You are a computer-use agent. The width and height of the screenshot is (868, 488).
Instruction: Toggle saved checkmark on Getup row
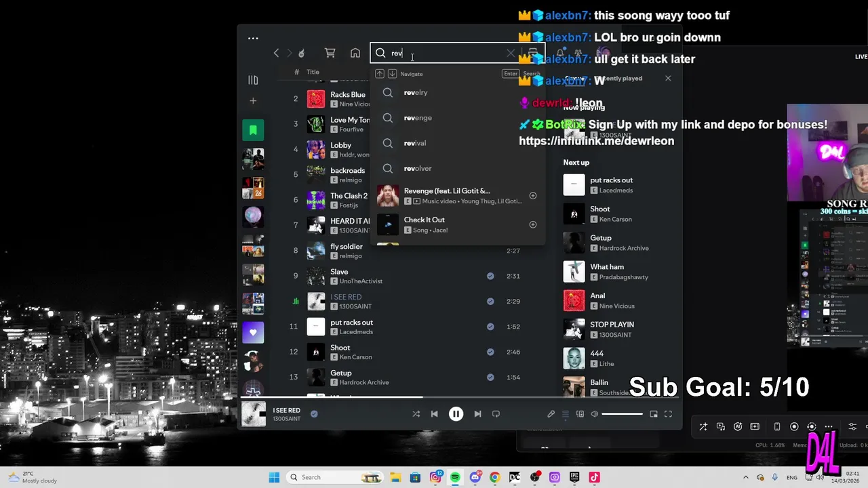490,378
